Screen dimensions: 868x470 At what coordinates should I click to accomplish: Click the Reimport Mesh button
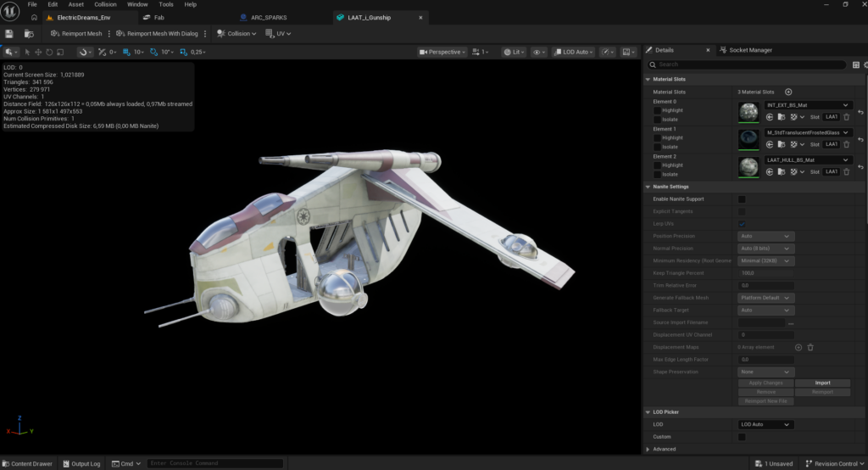coord(76,34)
